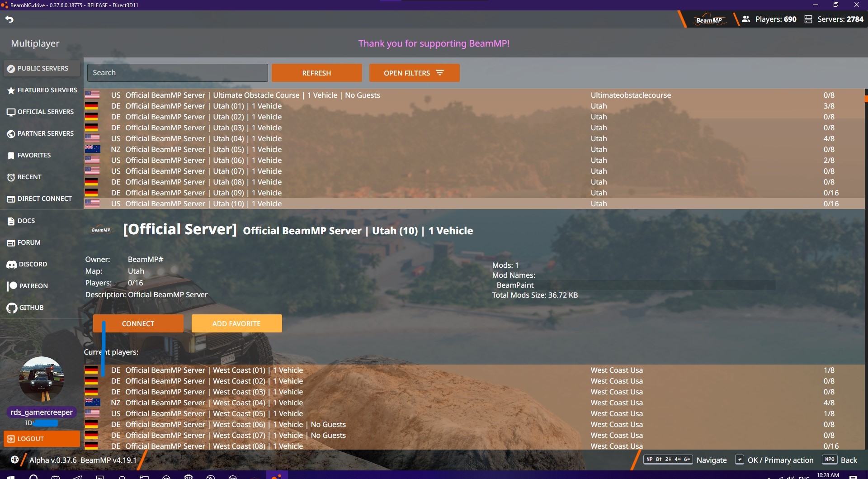Viewport: 868px width, 479px height.
Task: Log out with the Logout button
Action: (x=42, y=438)
